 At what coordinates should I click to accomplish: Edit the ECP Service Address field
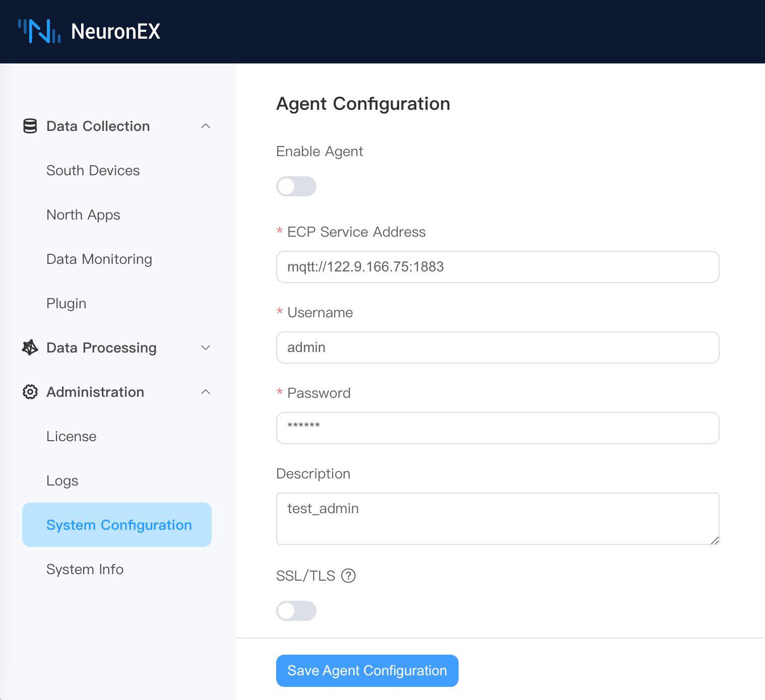point(497,267)
